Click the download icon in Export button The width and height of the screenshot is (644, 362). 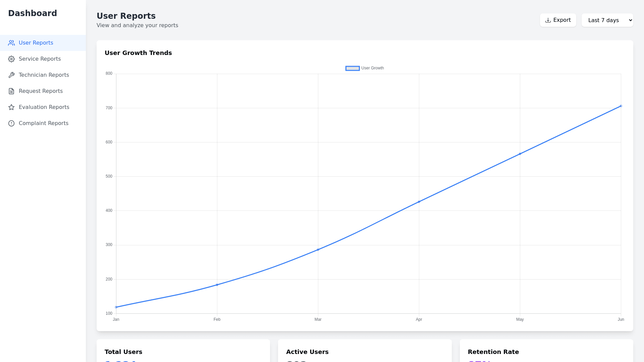(x=548, y=20)
